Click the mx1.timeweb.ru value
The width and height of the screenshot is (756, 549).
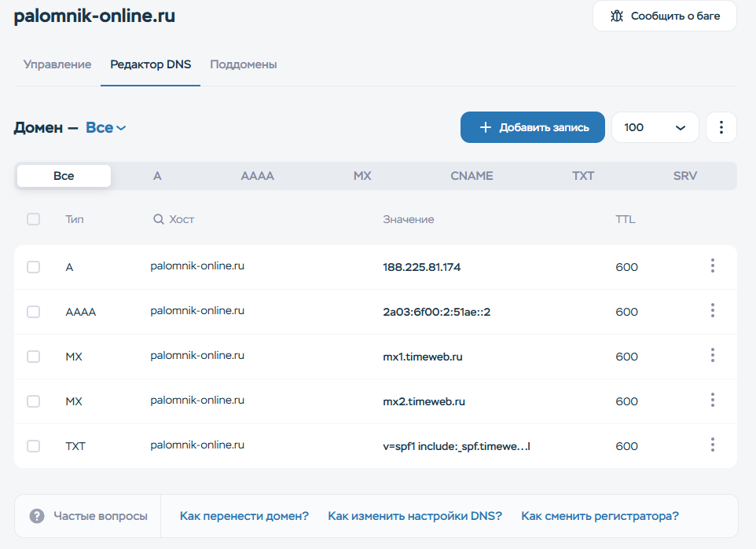tap(423, 357)
